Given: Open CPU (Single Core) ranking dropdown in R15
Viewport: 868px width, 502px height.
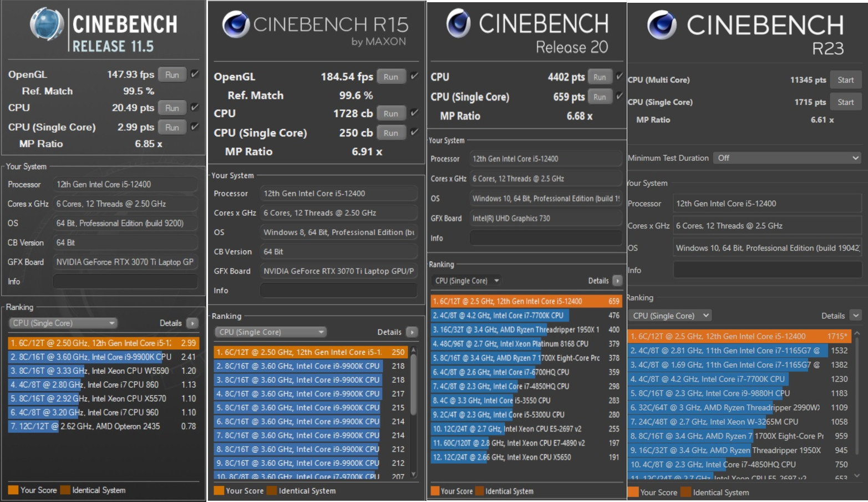Looking at the screenshot, I should (x=271, y=332).
